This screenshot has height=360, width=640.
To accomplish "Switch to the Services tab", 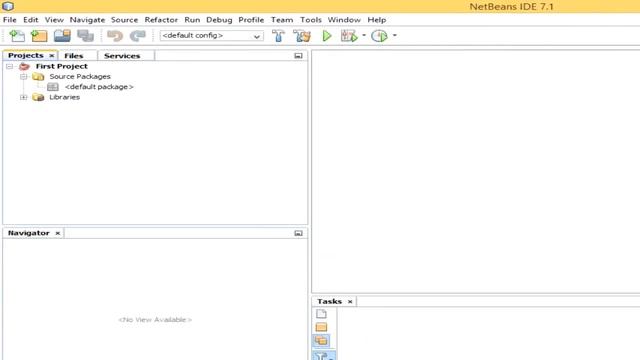I will point(122,56).
